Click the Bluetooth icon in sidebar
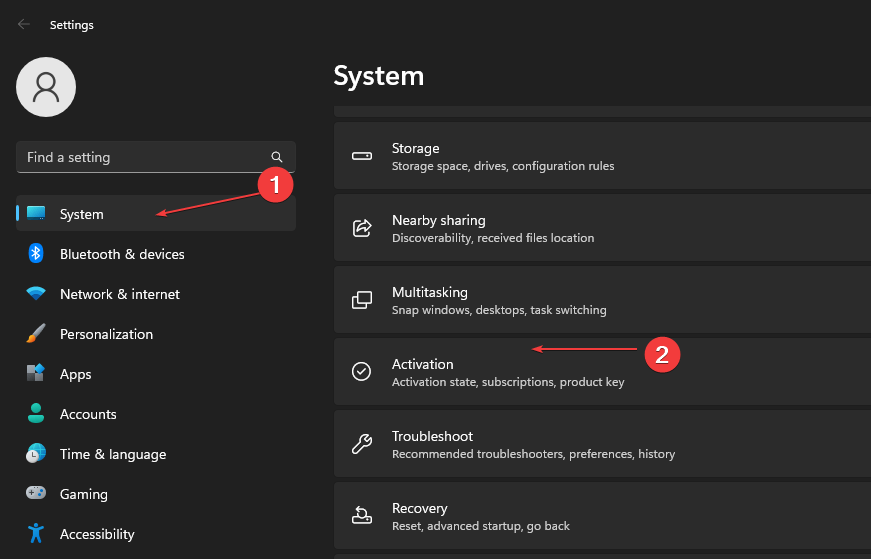This screenshot has height=559, width=871. click(x=36, y=254)
